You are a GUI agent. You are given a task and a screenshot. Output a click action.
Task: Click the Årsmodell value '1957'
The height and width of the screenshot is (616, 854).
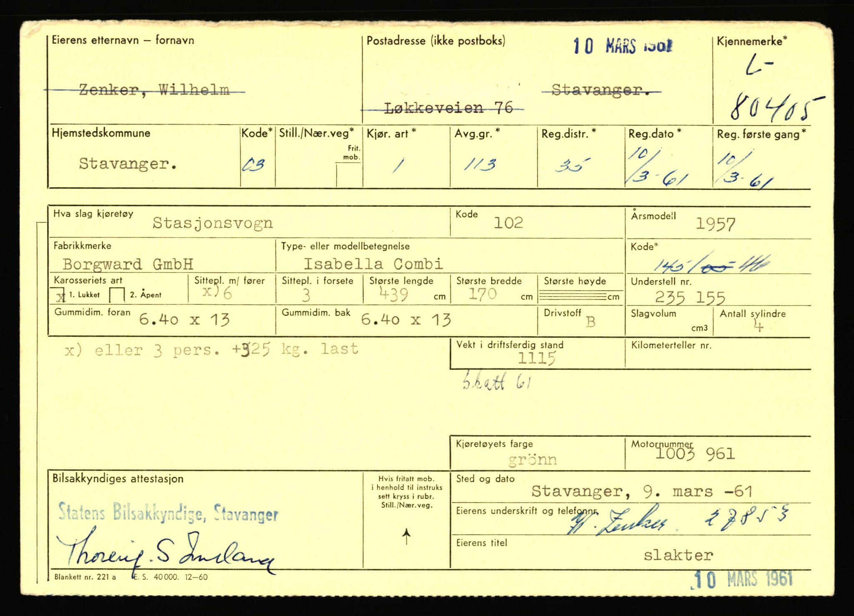point(716,225)
